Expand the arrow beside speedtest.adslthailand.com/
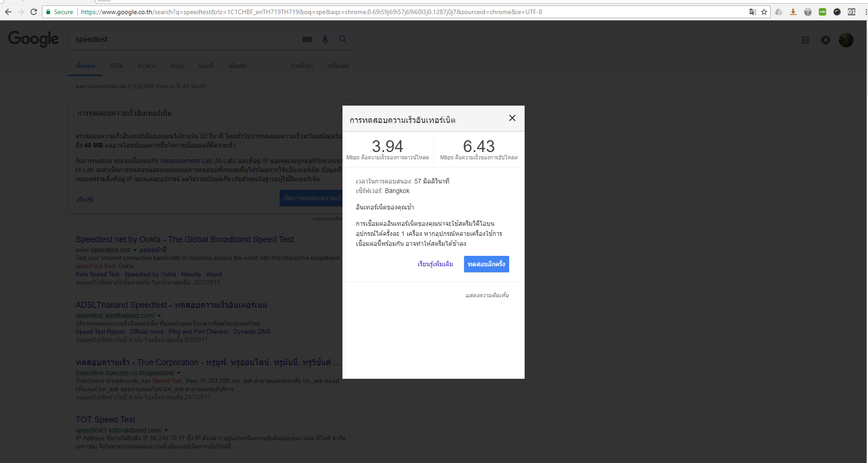 159,315
